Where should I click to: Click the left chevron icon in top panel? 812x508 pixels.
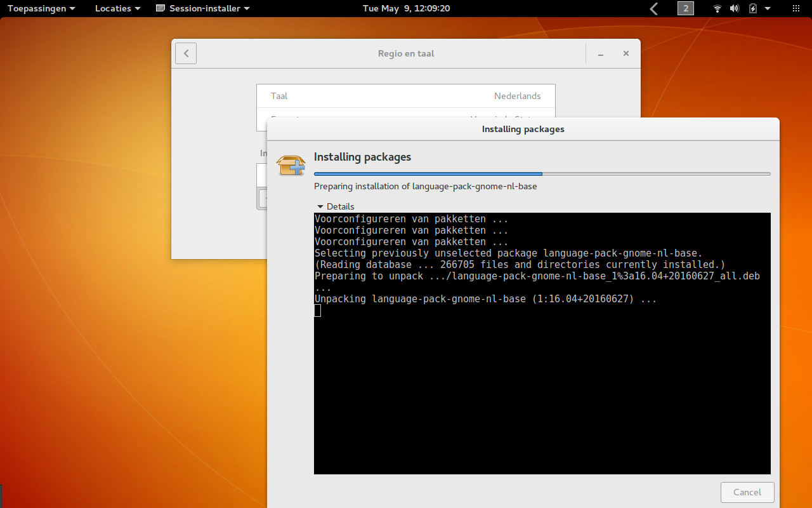pyautogui.click(x=654, y=8)
